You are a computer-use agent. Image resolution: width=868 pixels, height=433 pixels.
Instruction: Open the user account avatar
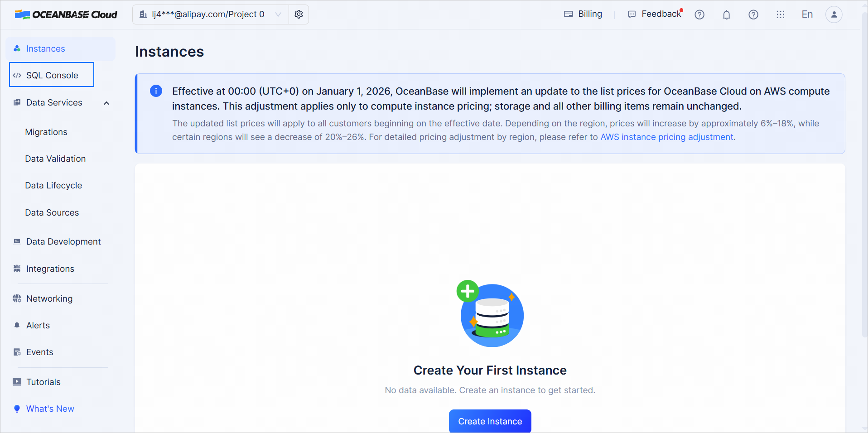point(834,14)
